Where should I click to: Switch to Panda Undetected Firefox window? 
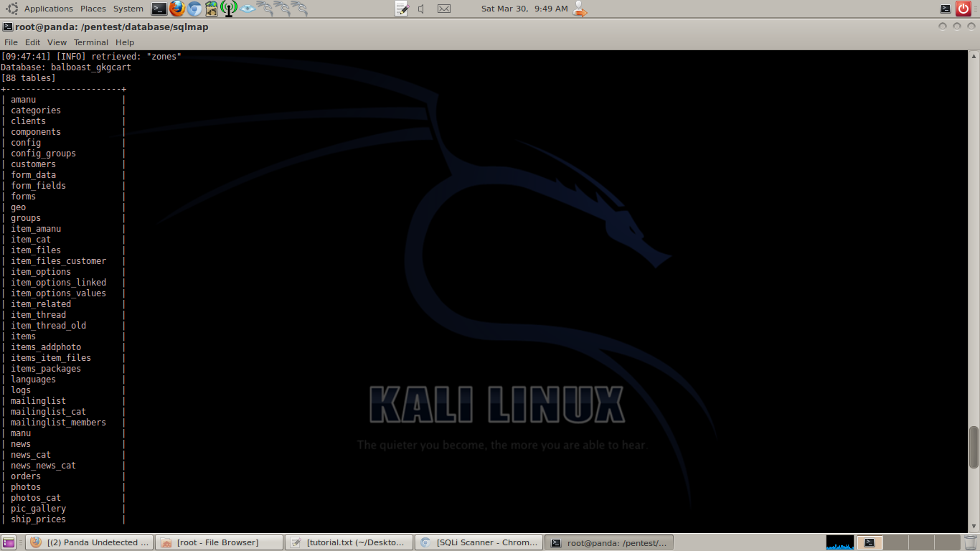coord(90,542)
